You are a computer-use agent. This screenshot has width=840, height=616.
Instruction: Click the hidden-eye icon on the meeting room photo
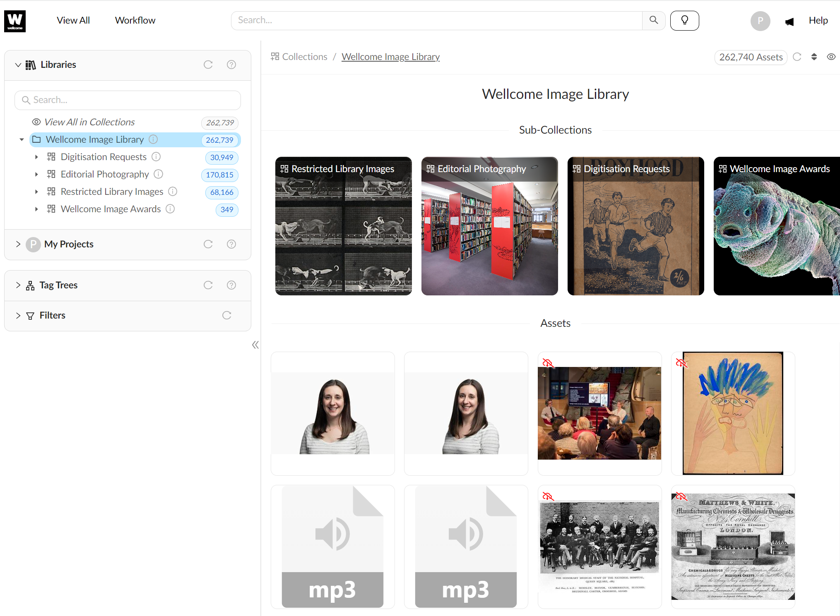point(548,363)
